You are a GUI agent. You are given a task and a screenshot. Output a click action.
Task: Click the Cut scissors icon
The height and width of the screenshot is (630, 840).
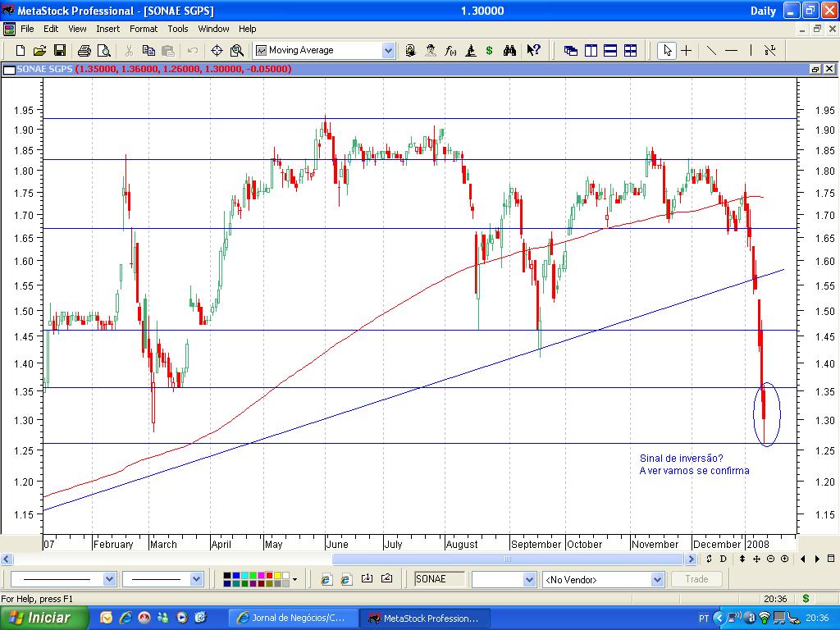[x=129, y=50]
